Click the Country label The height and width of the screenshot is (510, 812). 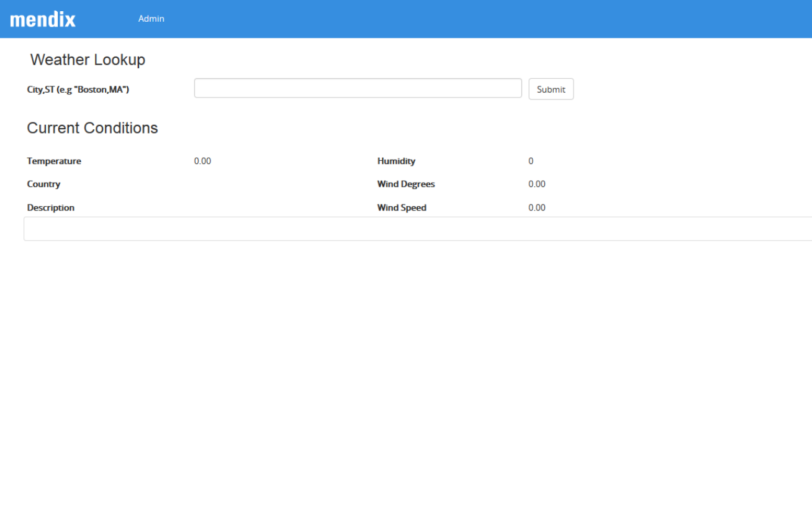pyautogui.click(x=43, y=184)
